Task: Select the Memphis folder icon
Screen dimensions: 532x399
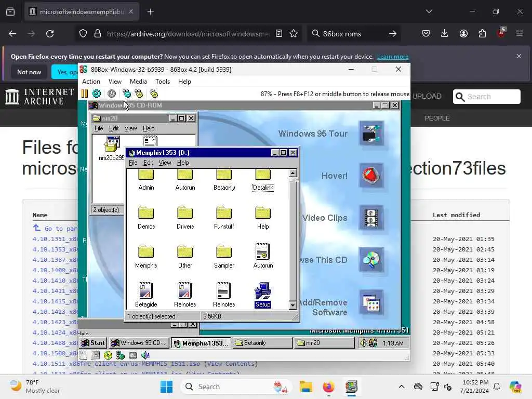Action: click(146, 257)
